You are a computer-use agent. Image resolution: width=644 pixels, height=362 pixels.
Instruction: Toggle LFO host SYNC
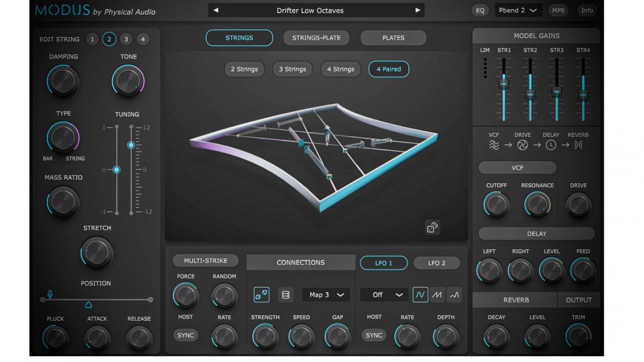[374, 335]
